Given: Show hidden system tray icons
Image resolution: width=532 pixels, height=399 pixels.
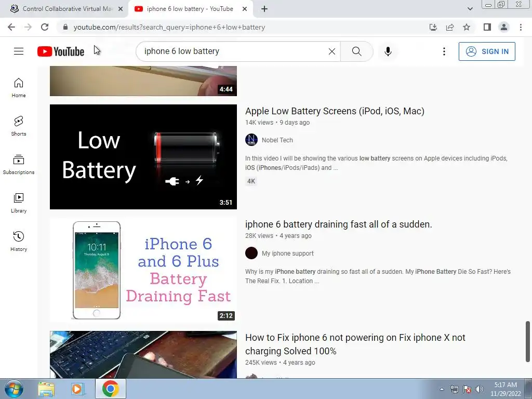Looking at the screenshot, I should [442, 389].
